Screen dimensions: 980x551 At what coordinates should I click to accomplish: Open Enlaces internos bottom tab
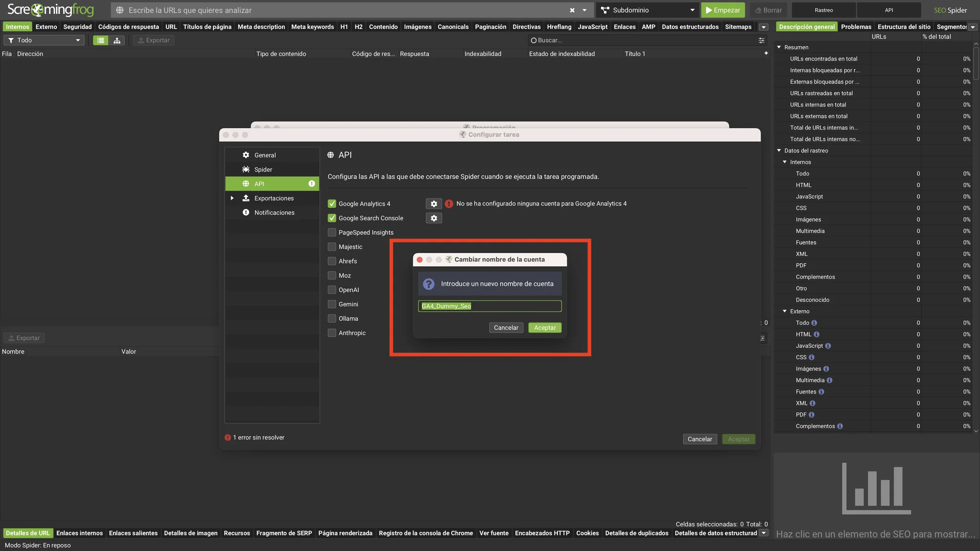coord(79,533)
